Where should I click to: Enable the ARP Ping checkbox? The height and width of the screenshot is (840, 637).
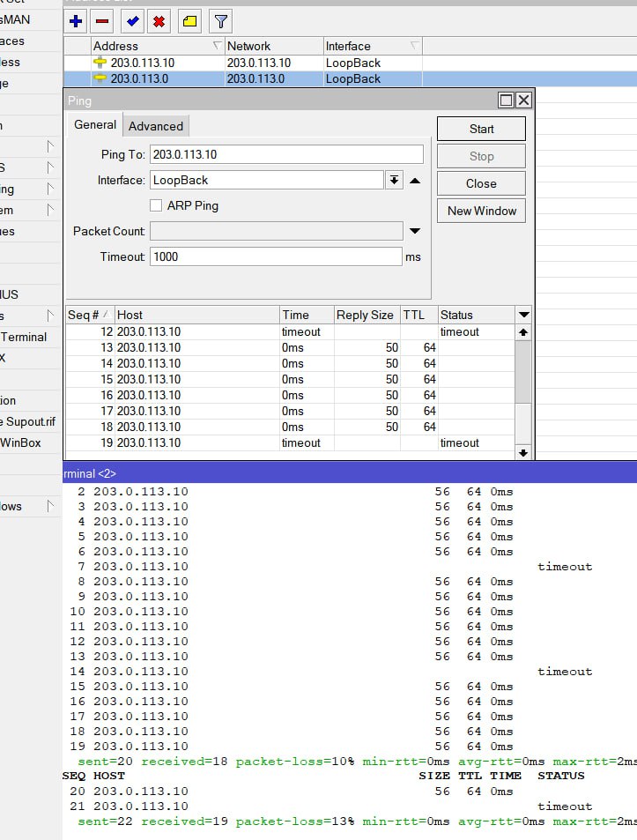(156, 205)
